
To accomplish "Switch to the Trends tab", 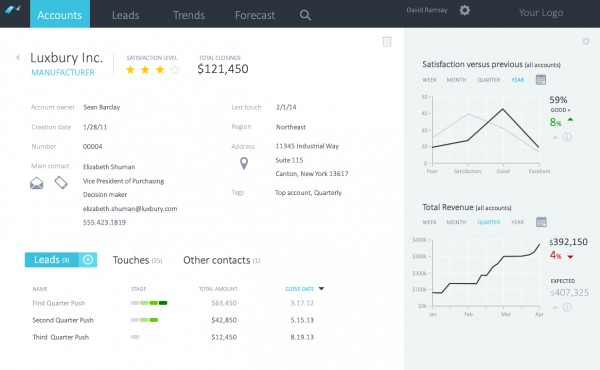I will tap(189, 15).
